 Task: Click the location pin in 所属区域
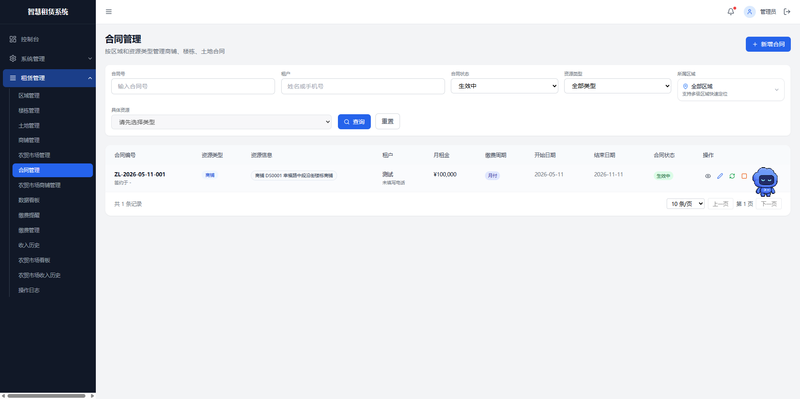click(685, 87)
